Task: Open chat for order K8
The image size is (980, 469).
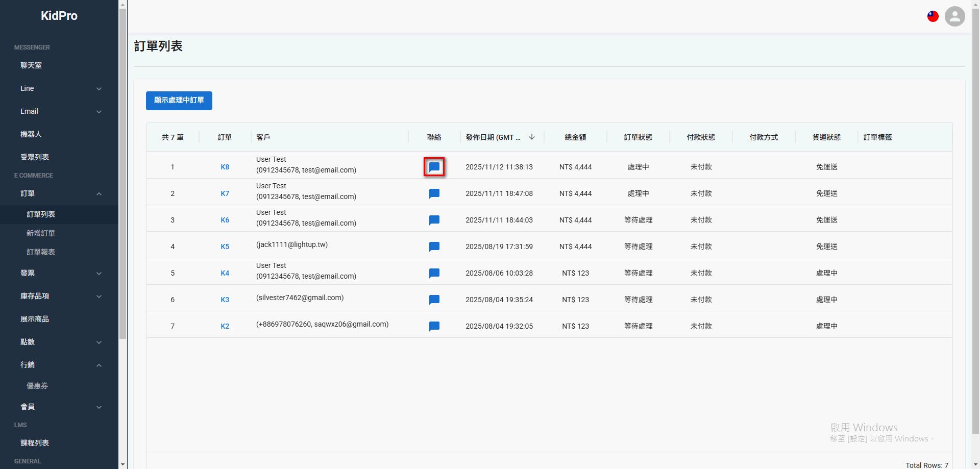Action: 434,167
